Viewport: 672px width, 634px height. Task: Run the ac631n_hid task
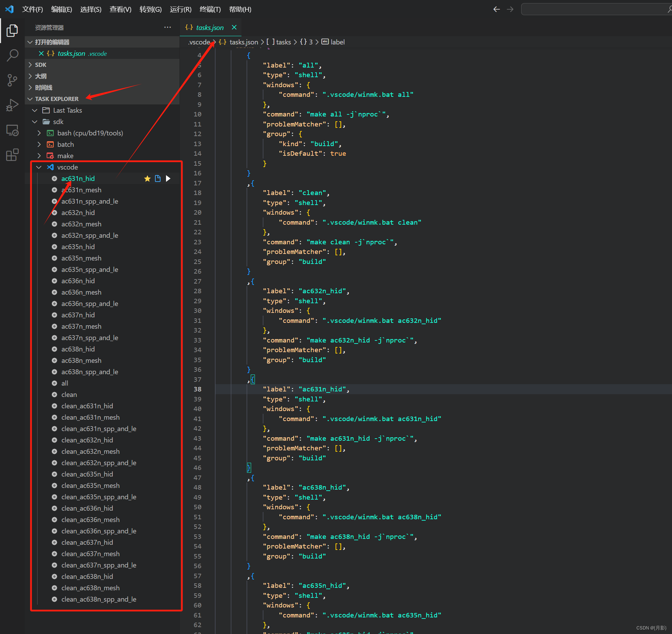(168, 178)
